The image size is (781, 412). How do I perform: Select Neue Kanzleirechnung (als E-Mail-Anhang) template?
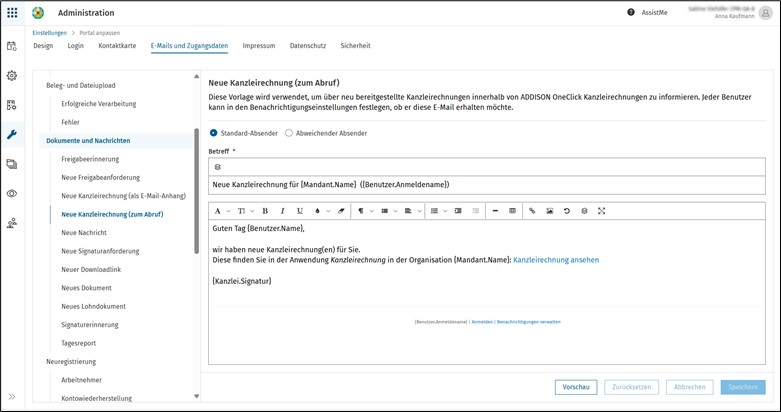[x=124, y=196]
